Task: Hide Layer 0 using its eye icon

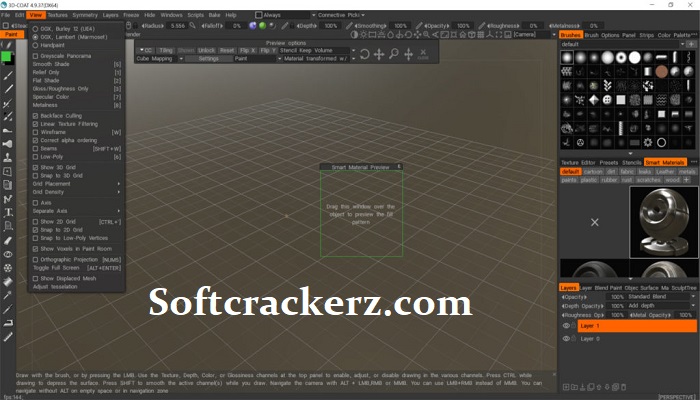Action: [566, 339]
